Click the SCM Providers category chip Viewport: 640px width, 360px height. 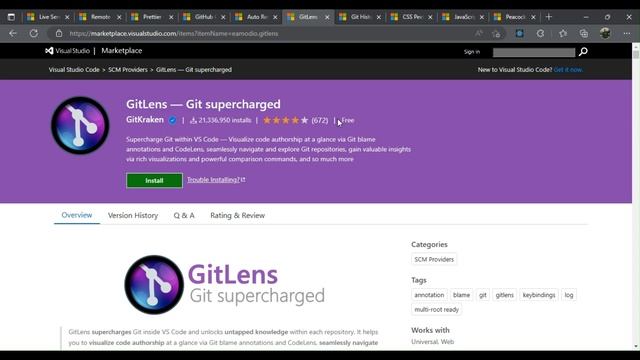(434, 259)
